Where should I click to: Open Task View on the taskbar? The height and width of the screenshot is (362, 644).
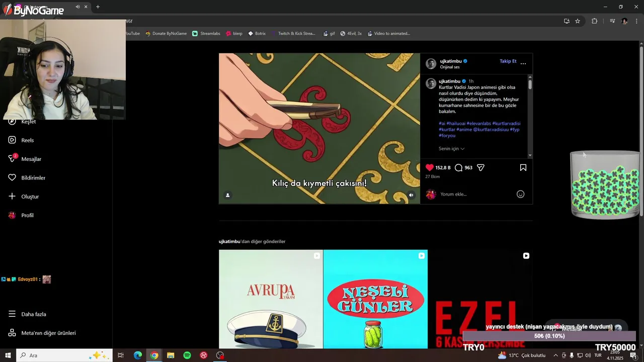pyautogui.click(x=121, y=355)
